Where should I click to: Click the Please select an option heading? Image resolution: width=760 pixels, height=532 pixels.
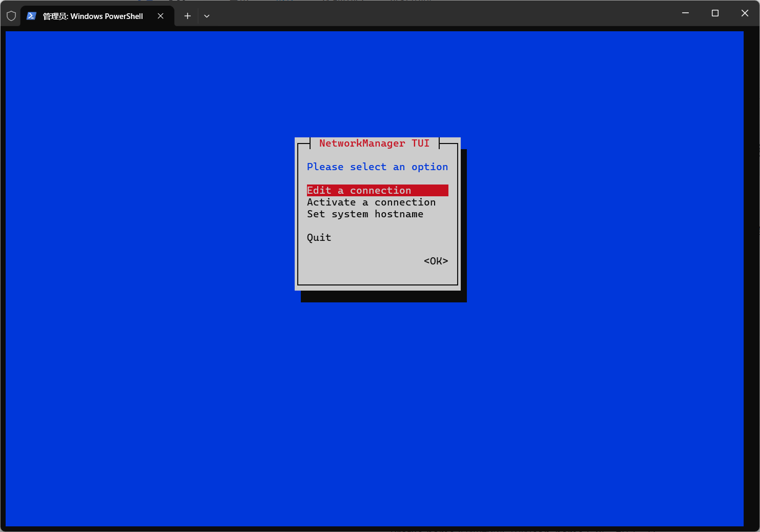377,167
